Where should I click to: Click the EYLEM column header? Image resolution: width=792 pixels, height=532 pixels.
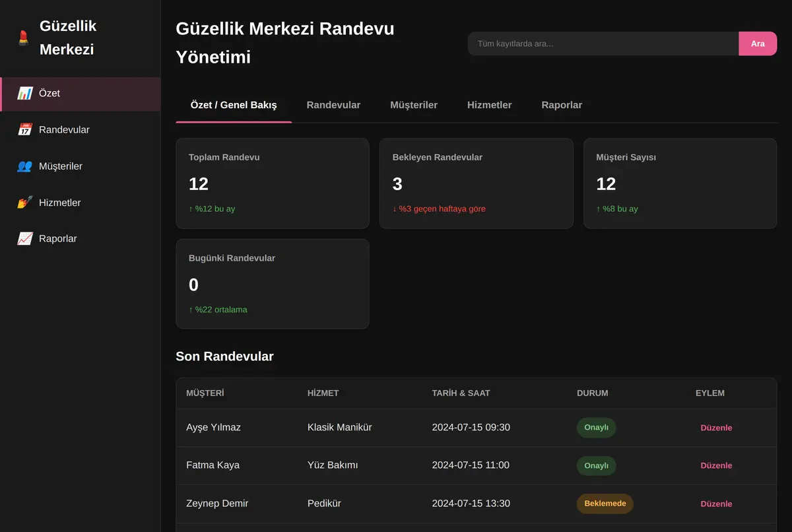click(x=710, y=393)
